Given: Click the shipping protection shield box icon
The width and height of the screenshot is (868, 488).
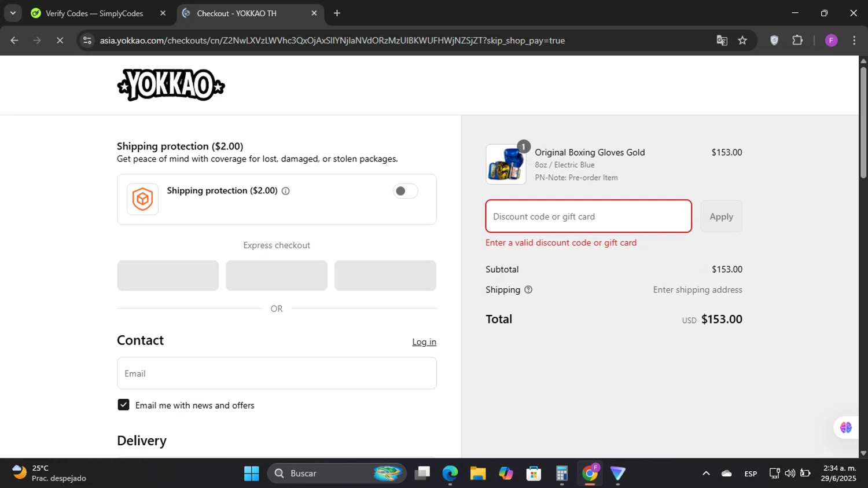Looking at the screenshot, I should click(142, 199).
